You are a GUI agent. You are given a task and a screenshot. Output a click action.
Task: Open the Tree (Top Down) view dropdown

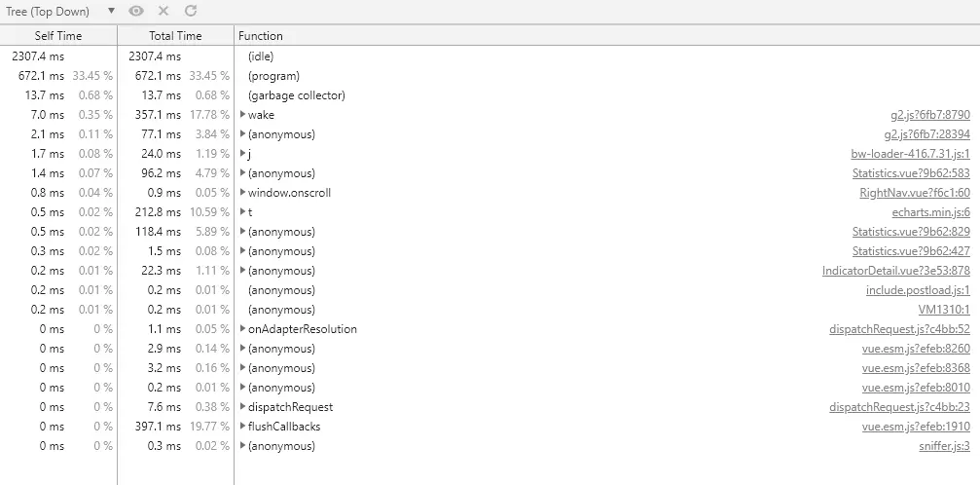[60, 11]
